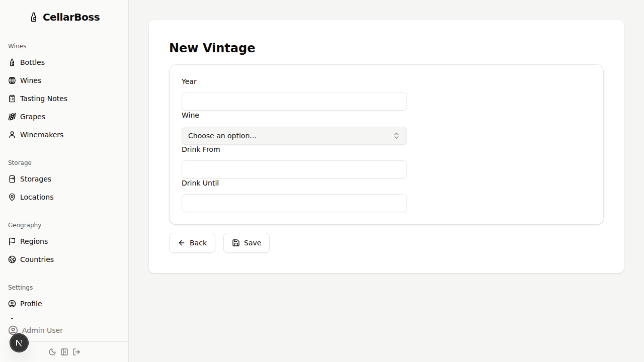Click the Tasting Notes icon
644x362 pixels.
pos(12,98)
